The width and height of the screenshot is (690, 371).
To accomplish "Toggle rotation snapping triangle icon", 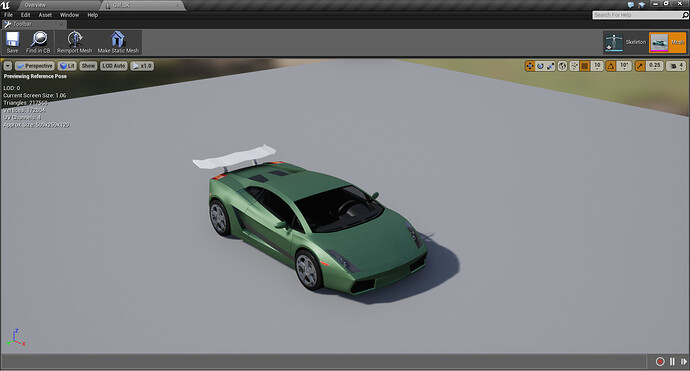I will point(611,66).
